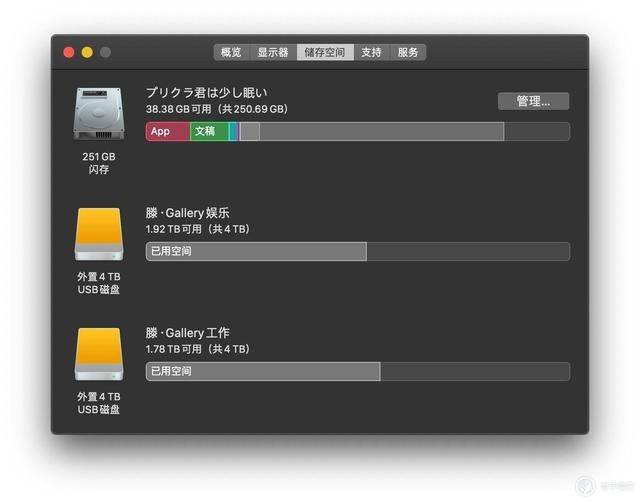Click the Gallery 娱乐 external drive icon
Viewport: 640px width, 502px height.
pos(99,234)
